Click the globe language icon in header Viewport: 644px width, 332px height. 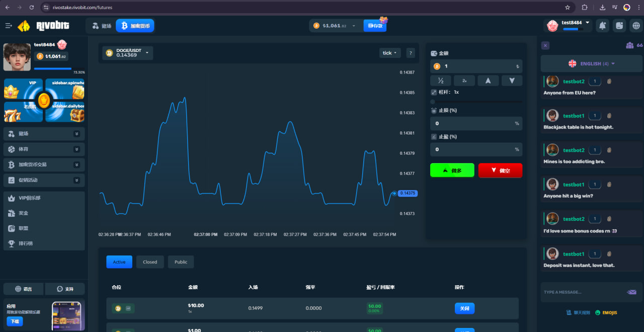635,25
